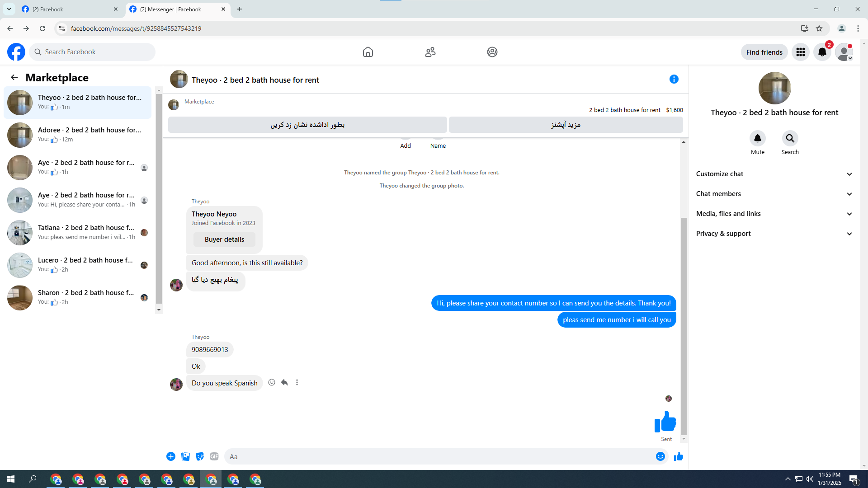868x488 pixels.
Task: Click the left Urdu mark-as-paid button
Action: click(307, 125)
